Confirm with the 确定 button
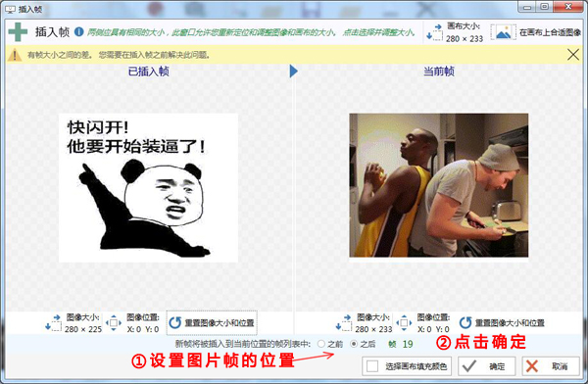The image size is (588, 384). [486, 366]
